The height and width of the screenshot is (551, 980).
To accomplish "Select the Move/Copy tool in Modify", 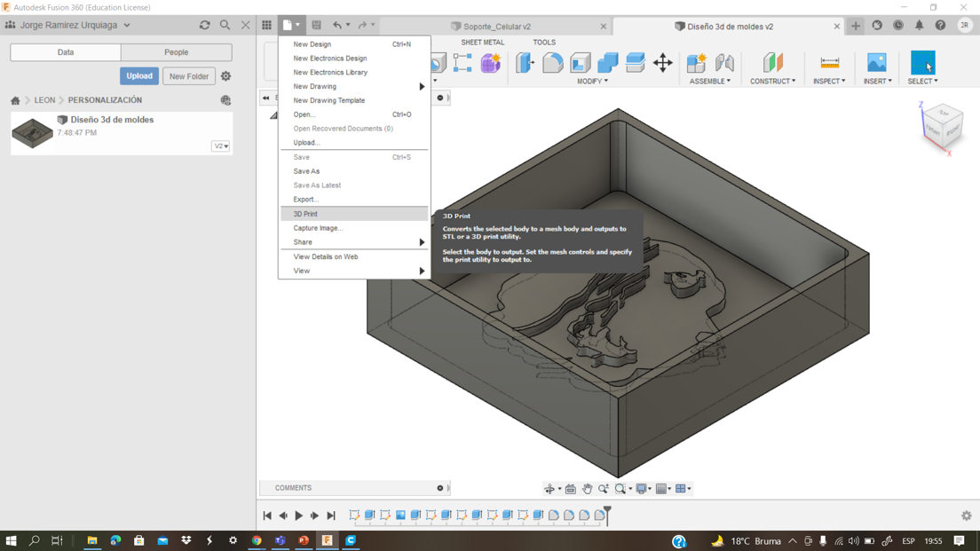I will pos(662,62).
